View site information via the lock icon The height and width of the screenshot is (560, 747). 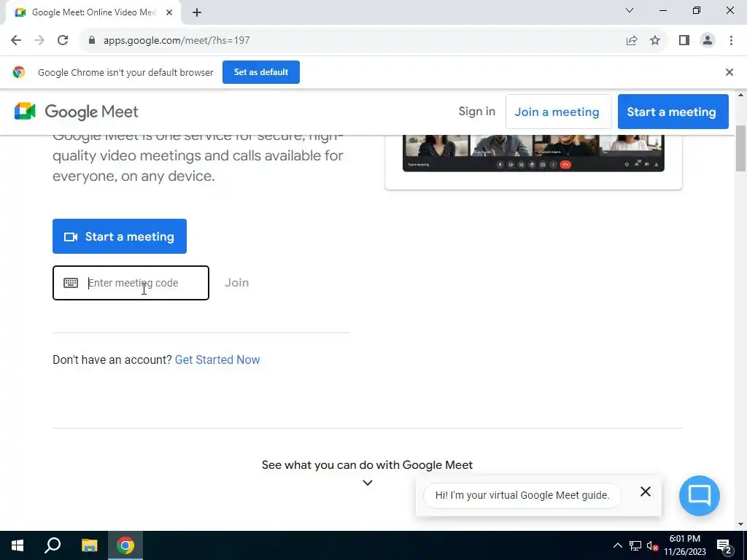(x=92, y=41)
